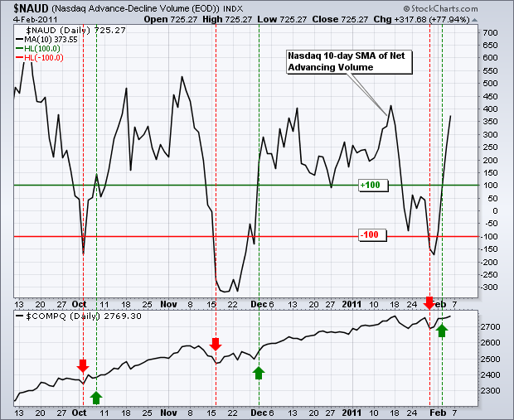Click the copyright symbol before StockCharts.com
Screen dimensions: 514x420
pyautogui.click(x=406, y=9)
